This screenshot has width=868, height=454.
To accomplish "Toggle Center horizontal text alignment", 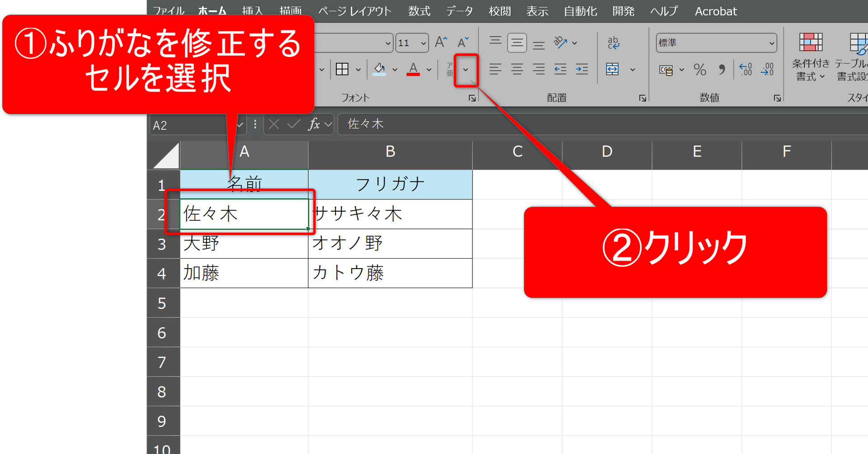I will point(517,69).
